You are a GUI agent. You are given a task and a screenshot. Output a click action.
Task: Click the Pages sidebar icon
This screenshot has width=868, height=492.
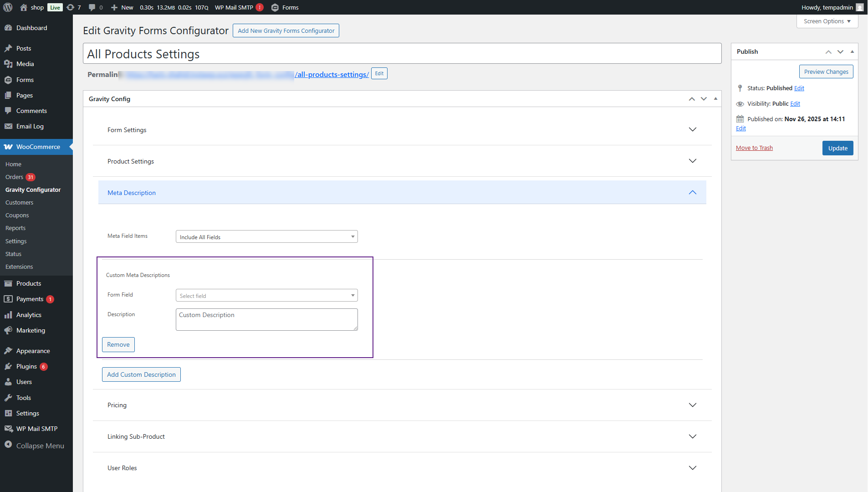(x=8, y=95)
